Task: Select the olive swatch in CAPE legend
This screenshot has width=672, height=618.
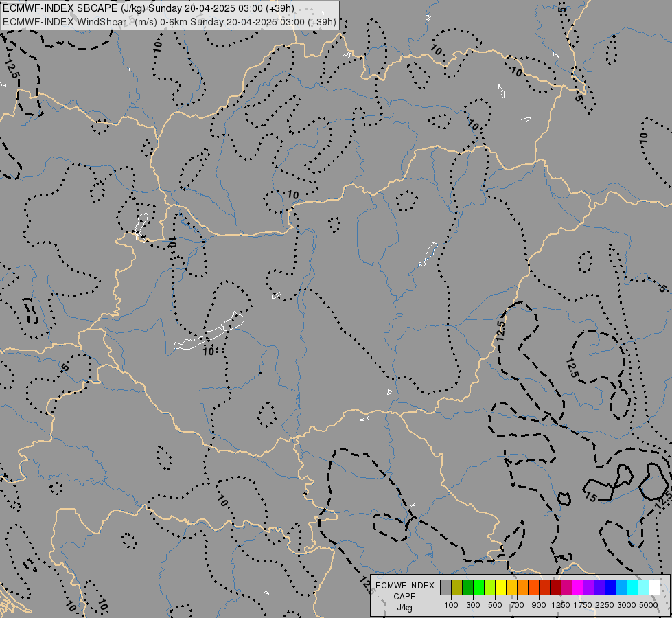Action: click(457, 588)
